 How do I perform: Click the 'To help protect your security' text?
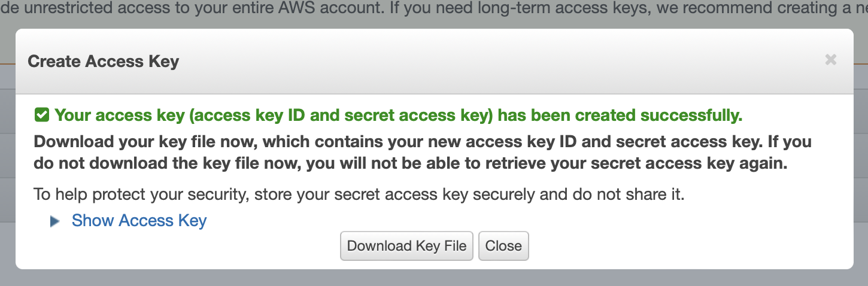359,194
